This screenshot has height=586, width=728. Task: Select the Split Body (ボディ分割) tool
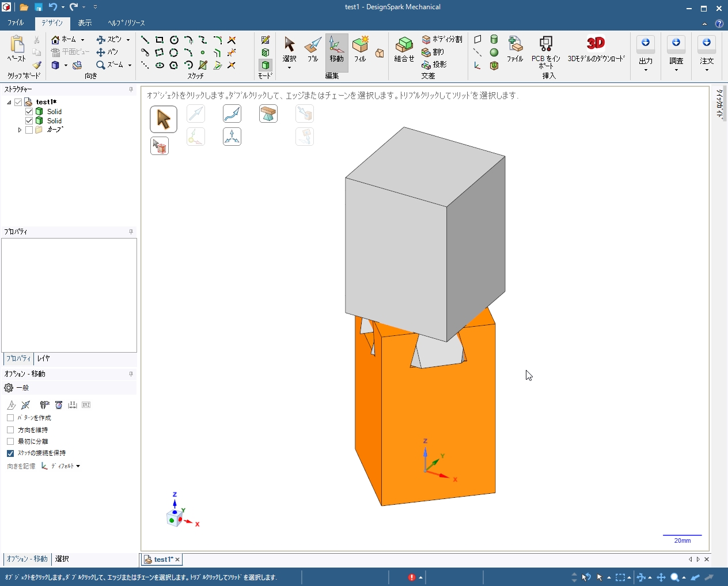(442, 39)
